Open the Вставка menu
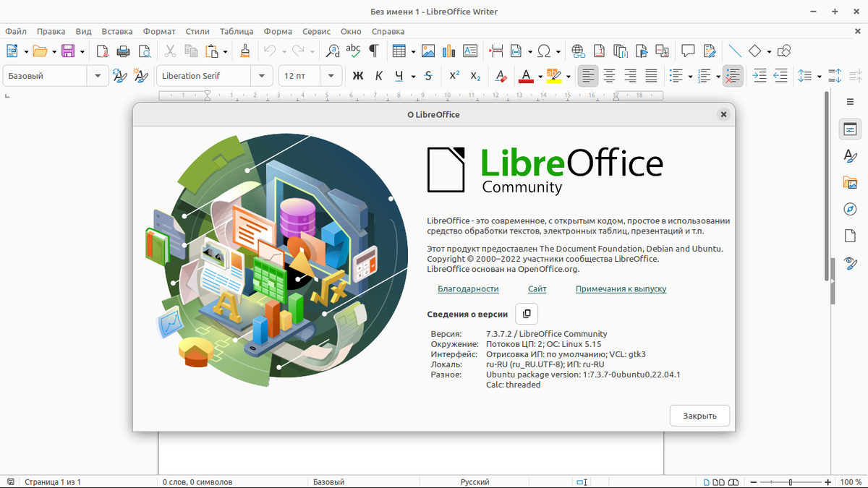The height and width of the screenshot is (488, 868). [117, 31]
